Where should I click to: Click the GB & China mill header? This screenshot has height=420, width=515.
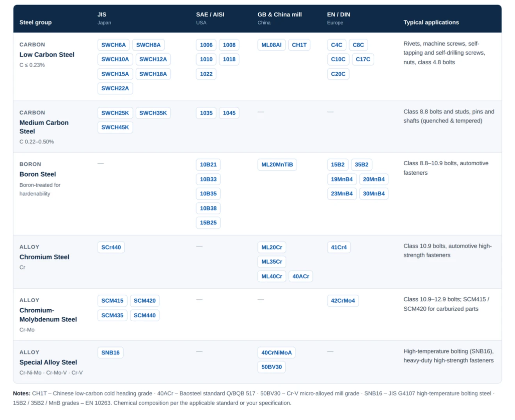pos(280,18)
